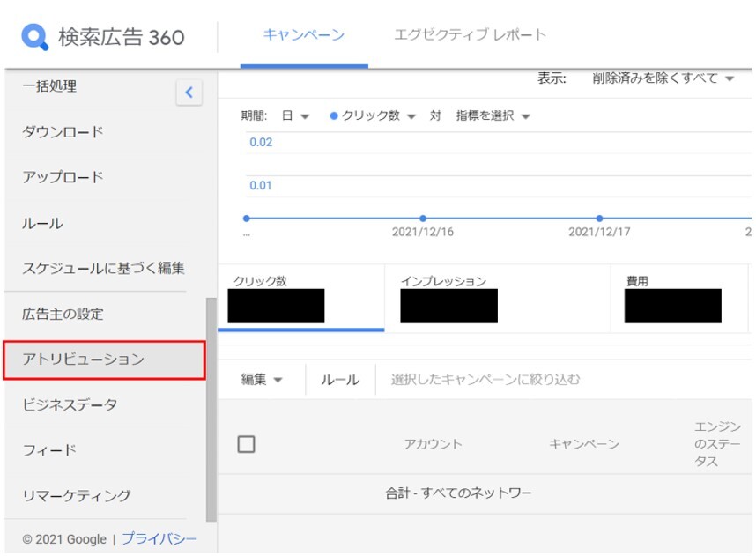Click the Search Ads 360 magnifier logo

click(35, 37)
